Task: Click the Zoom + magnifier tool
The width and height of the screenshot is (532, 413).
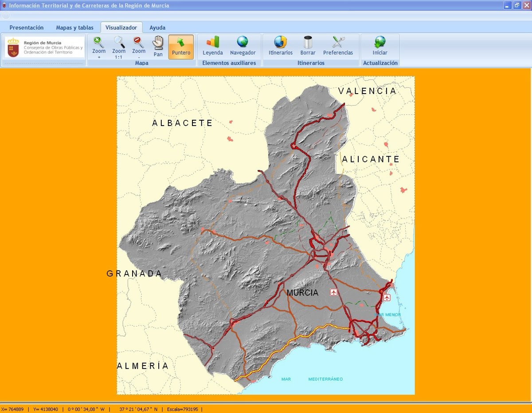Action: (99, 47)
